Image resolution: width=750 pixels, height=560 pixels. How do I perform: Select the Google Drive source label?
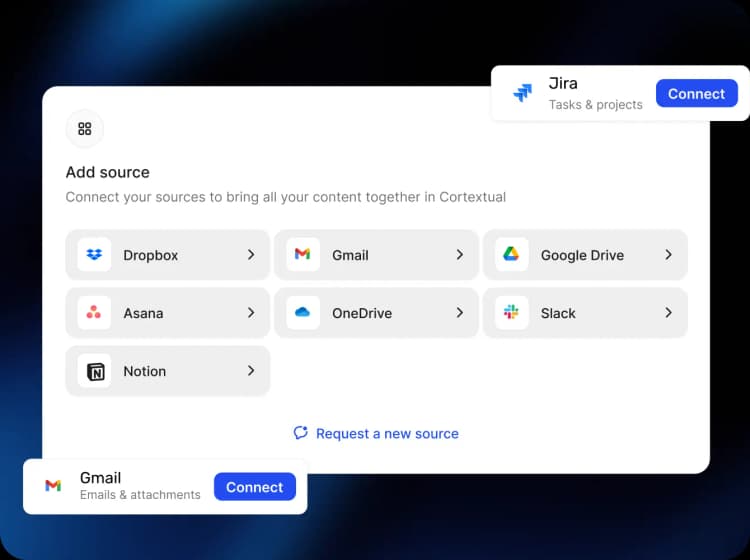point(582,255)
